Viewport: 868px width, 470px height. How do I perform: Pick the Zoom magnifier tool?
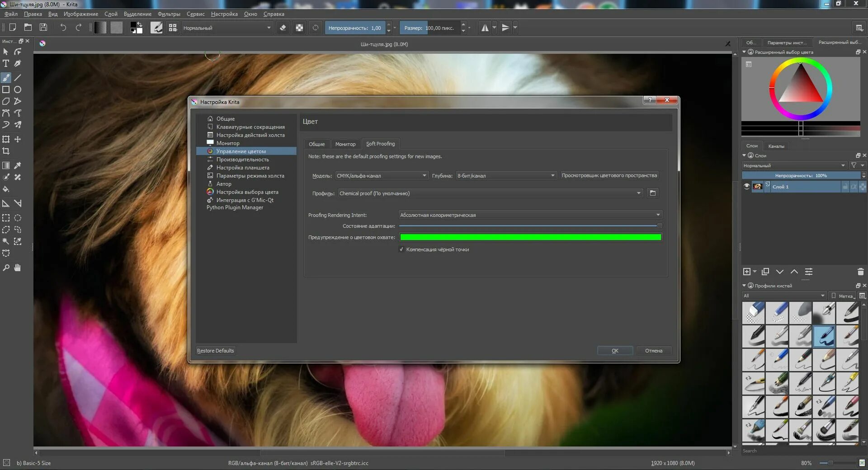click(6, 268)
